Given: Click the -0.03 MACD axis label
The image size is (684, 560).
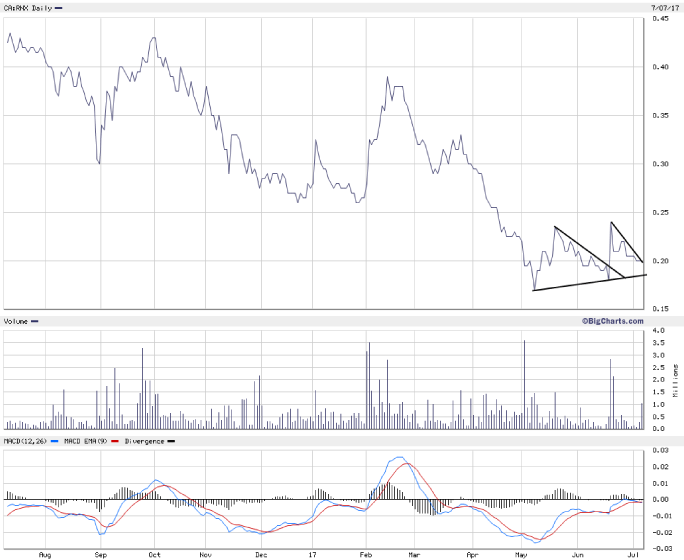Looking at the screenshot, I should (660, 547).
